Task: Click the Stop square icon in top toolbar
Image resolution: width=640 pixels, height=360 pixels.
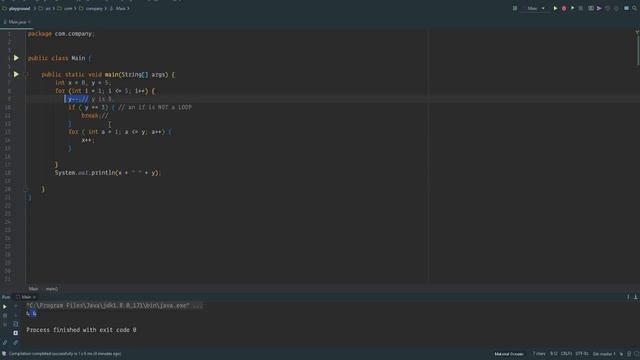Action: pyautogui.click(x=581, y=8)
